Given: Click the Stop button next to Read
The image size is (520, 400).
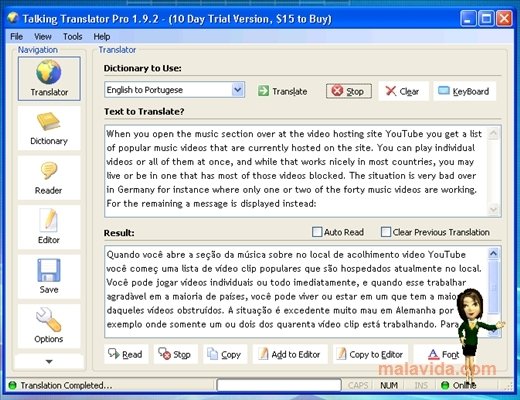Looking at the screenshot, I should coord(175,354).
